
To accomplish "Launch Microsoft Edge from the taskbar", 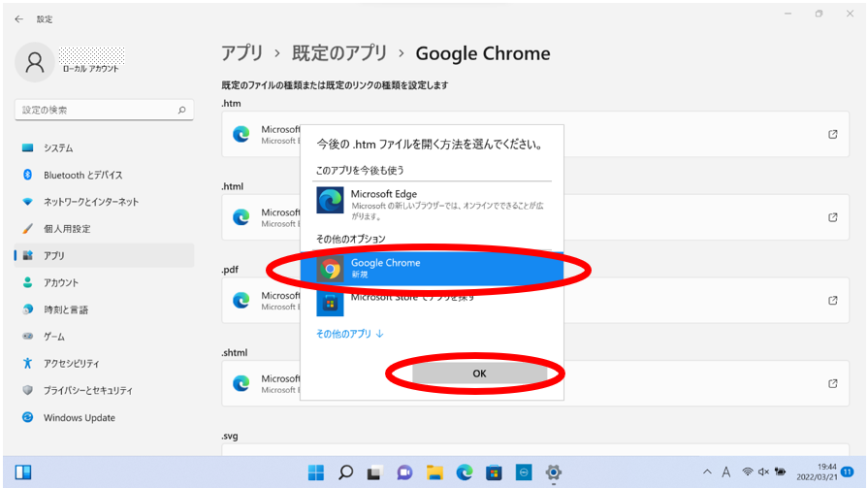I will [x=465, y=472].
